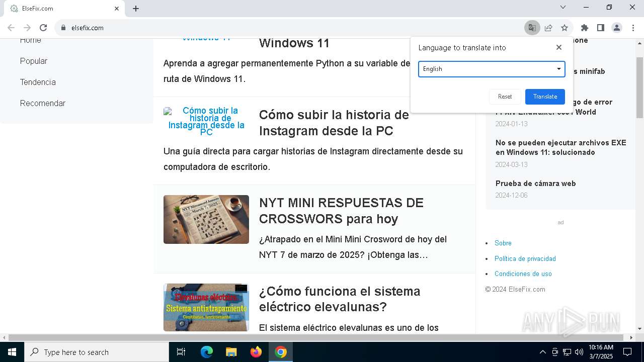Open article 'Cómo subir la historia de Instagram'
Image resolution: width=644 pixels, height=362 pixels.
click(334, 123)
